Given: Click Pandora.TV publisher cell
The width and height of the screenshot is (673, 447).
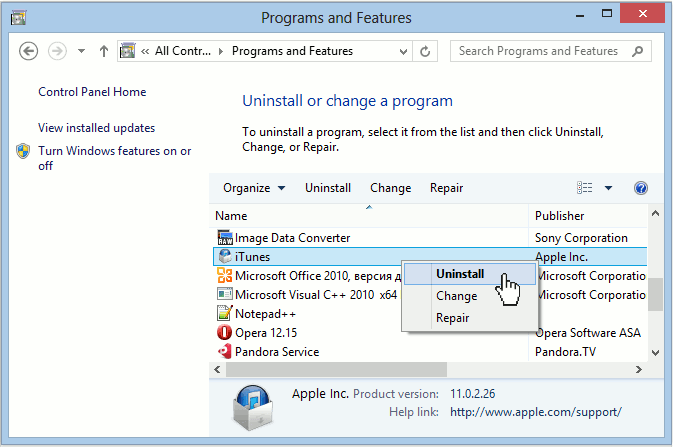Looking at the screenshot, I should pos(565,352).
